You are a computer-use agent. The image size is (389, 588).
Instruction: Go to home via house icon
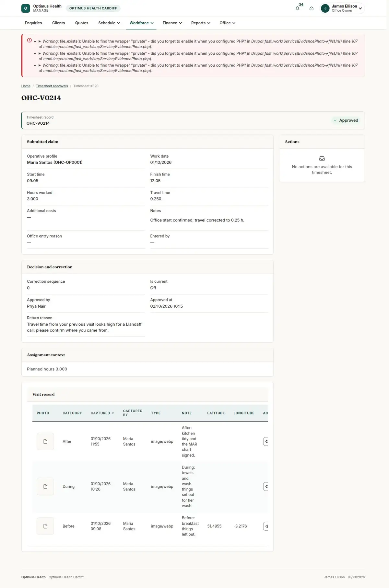point(311,8)
